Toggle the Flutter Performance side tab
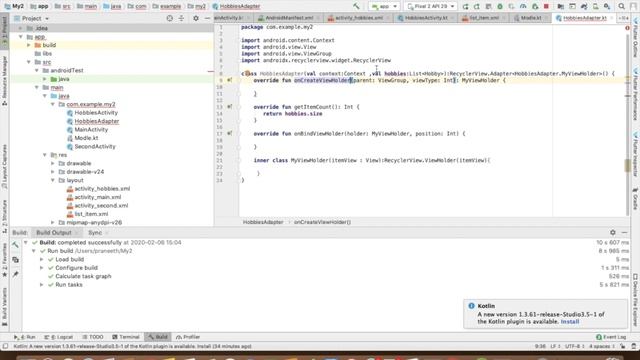Screen dimensions: 640x360 636,95
